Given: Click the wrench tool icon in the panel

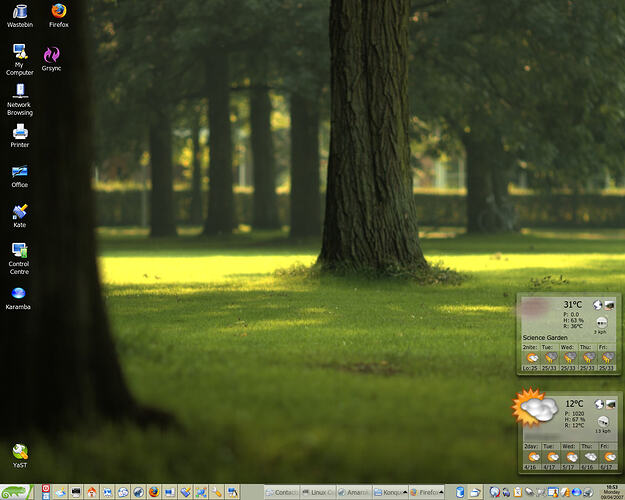Looking at the screenshot, I should click(216, 492).
